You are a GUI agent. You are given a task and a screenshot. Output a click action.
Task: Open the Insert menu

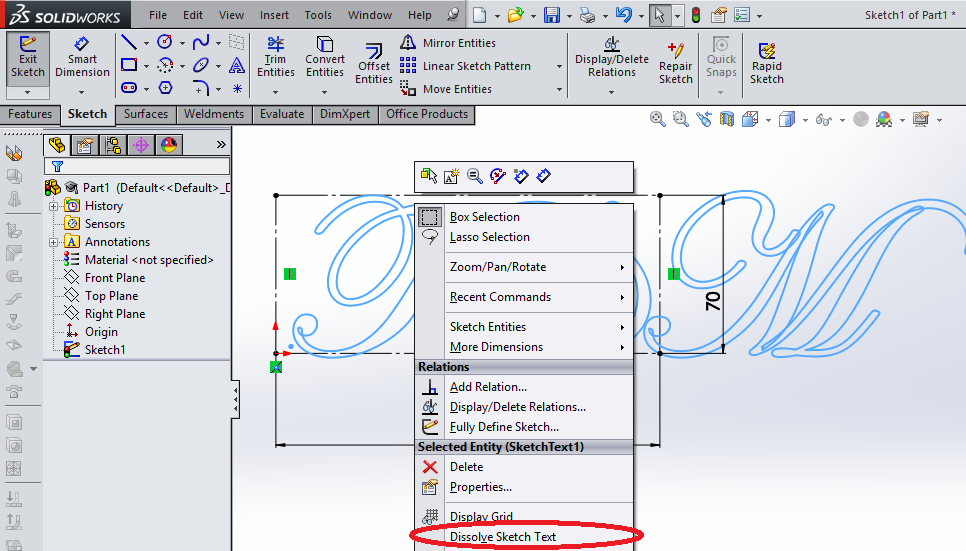[274, 15]
